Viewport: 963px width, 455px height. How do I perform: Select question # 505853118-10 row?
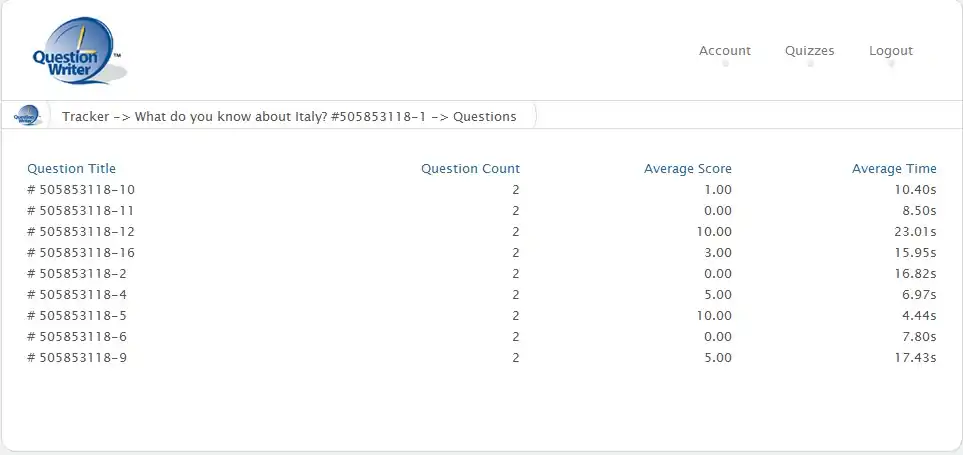[81, 189]
